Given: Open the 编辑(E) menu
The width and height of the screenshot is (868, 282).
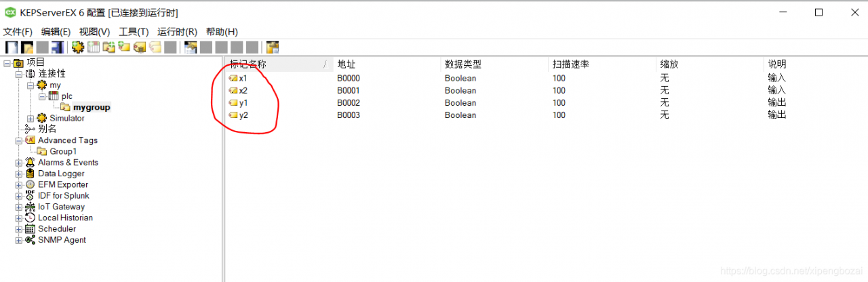Looking at the screenshot, I should 56,32.
